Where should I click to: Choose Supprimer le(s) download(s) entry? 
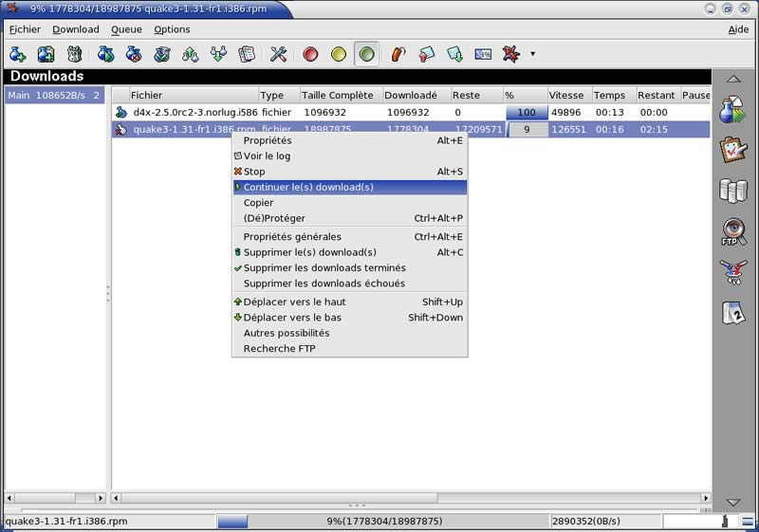coord(349,252)
